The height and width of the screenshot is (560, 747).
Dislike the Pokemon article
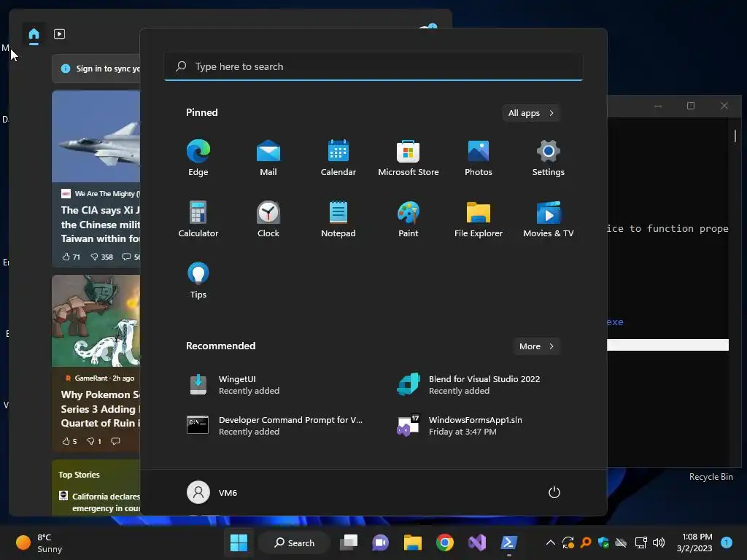click(x=94, y=441)
